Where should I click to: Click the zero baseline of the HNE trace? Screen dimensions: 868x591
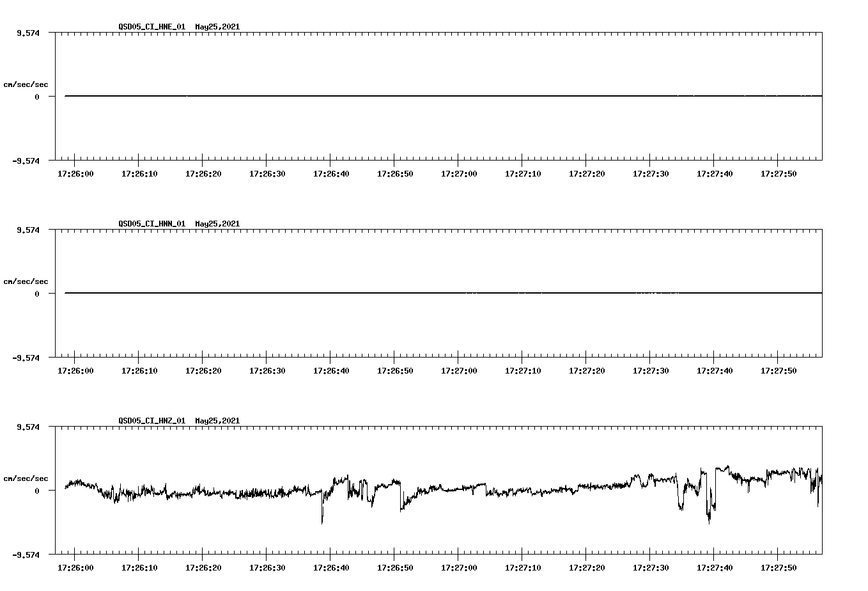click(x=384, y=96)
